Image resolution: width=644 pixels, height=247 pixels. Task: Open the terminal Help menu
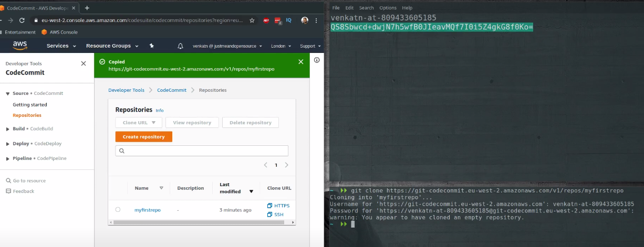coord(407,8)
